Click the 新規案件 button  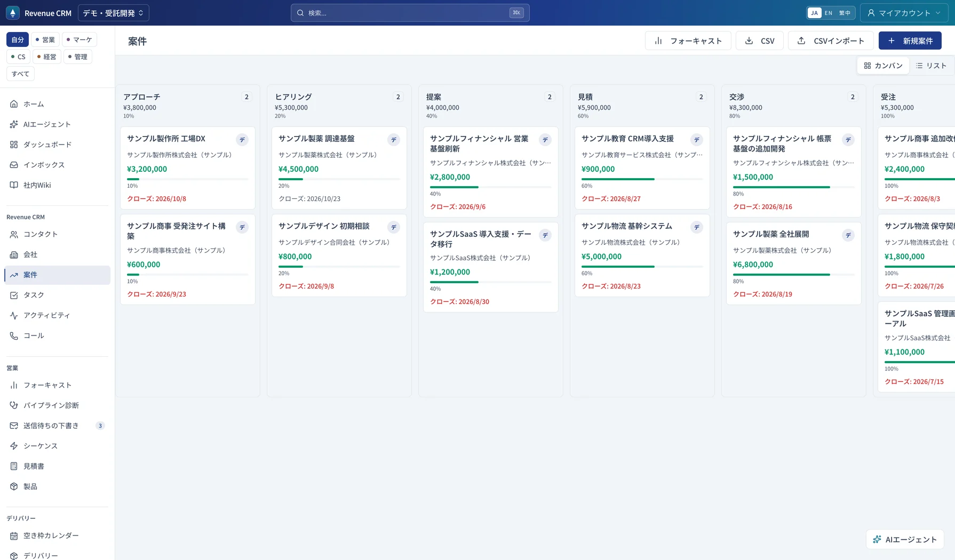[910, 41]
